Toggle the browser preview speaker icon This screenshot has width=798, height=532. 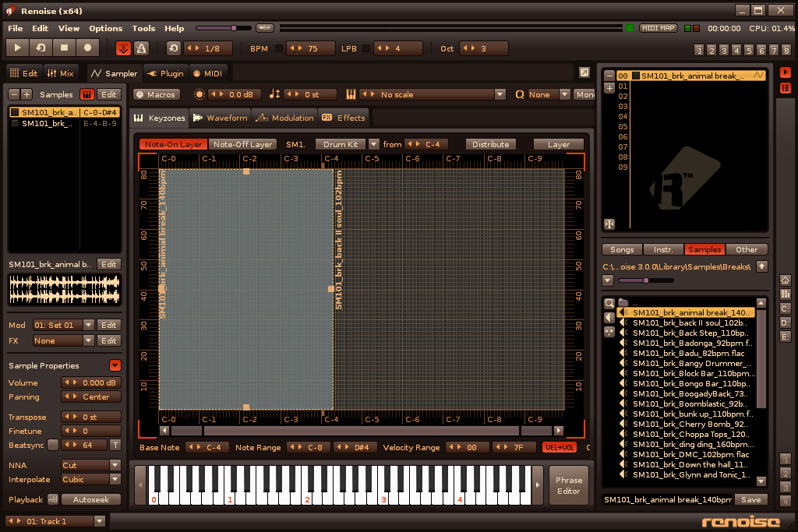pos(609,317)
